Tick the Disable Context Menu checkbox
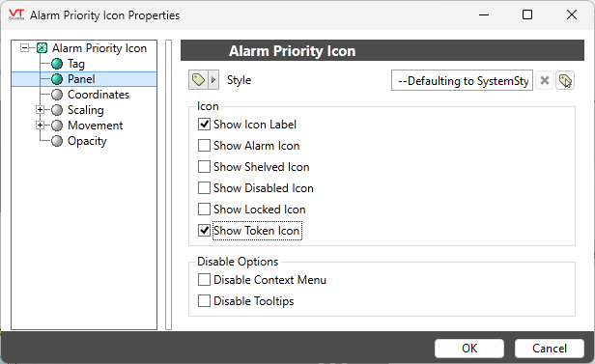The width and height of the screenshot is (595, 364). point(204,279)
